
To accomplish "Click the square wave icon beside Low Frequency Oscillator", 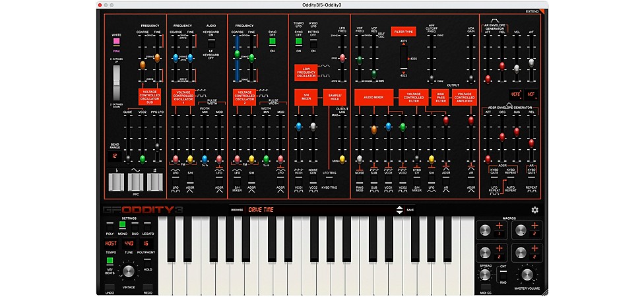I will pyautogui.click(x=325, y=76).
